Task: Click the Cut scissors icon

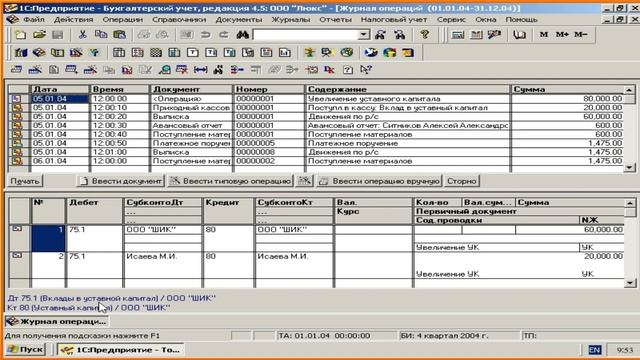Action: tap(82, 35)
